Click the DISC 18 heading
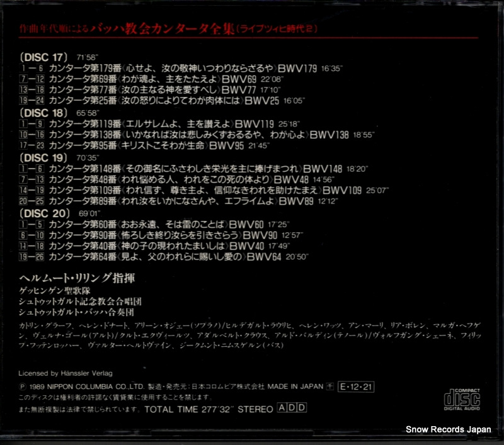Screen dimensions: 504x445 [43, 113]
